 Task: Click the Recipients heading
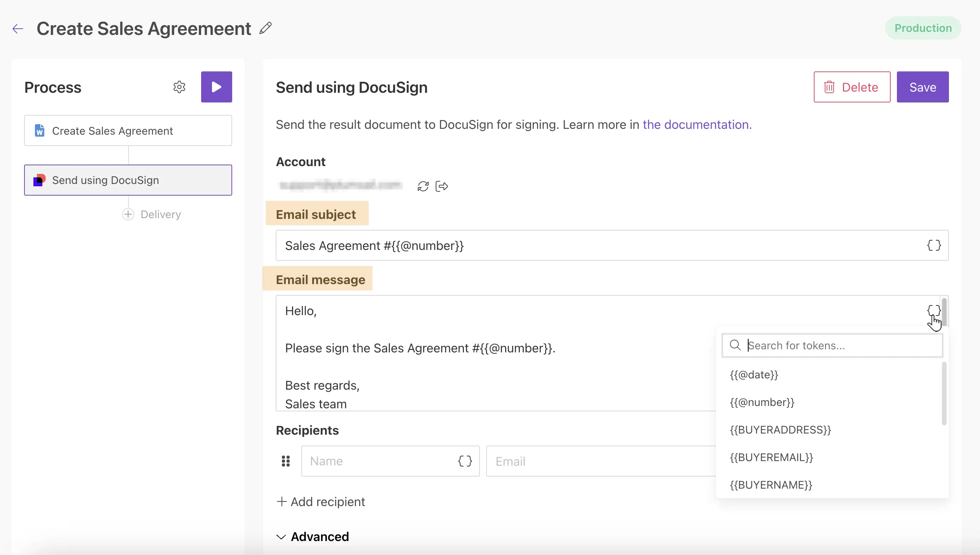coord(307,430)
